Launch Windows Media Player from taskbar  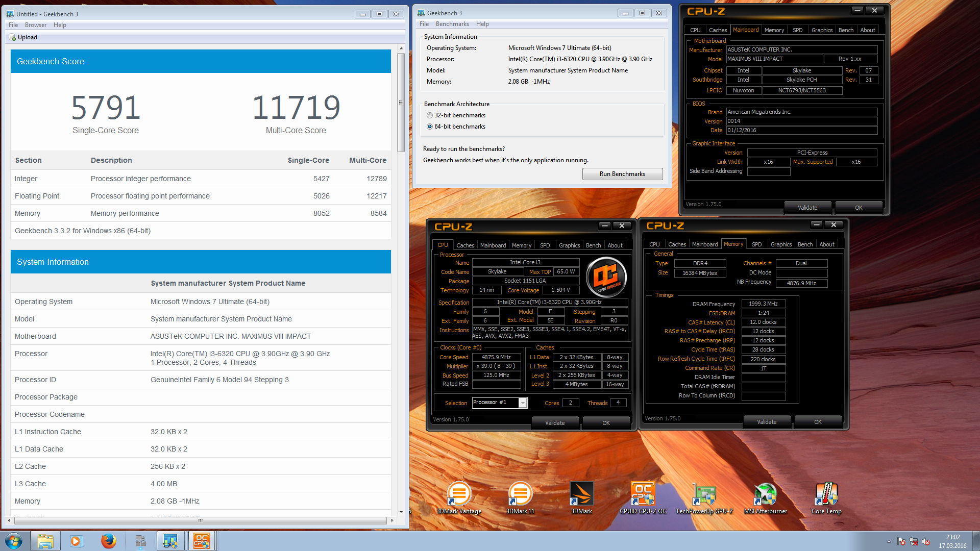76,541
